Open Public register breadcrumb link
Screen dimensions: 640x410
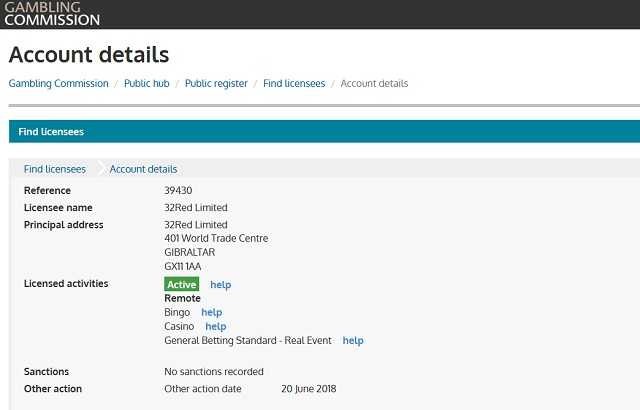tap(216, 83)
